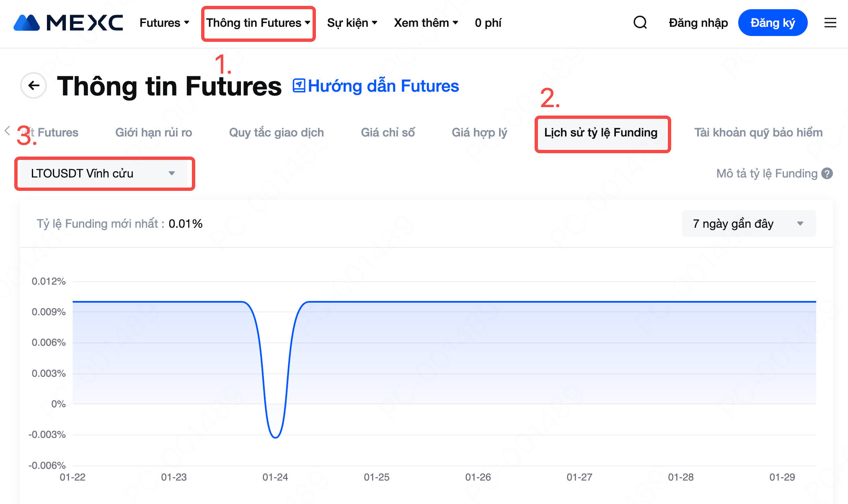The width and height of the screenshot is (848, 504).
Task: Open the Xem thêm menu
Action: click(x=426, y=23)
